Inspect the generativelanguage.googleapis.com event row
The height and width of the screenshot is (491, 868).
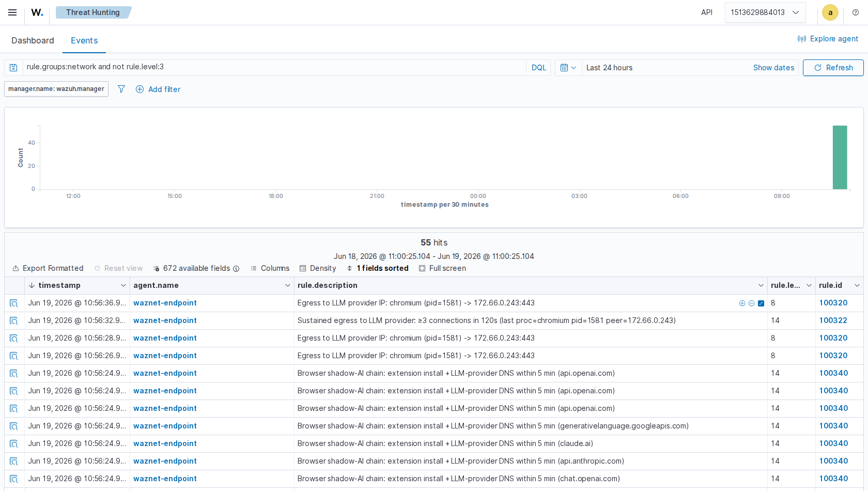pyautogui.click(x=14, y=426)
